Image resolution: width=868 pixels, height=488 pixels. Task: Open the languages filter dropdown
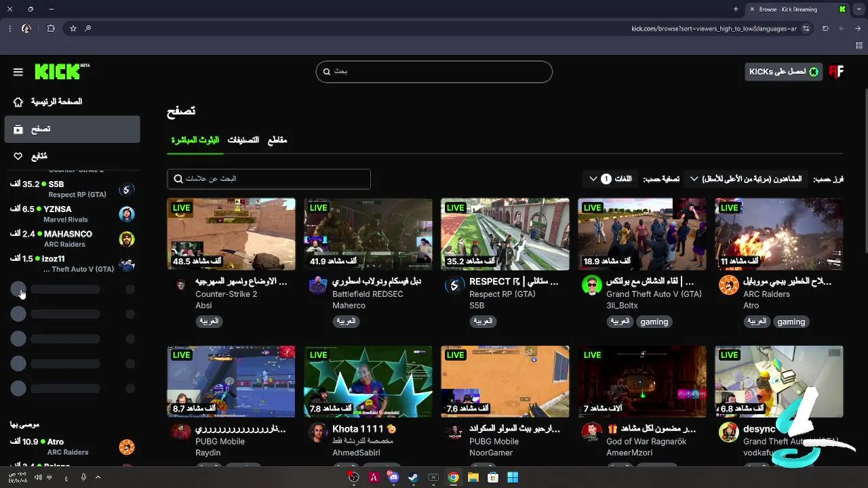pyautogui.click(x=610, y=179)
